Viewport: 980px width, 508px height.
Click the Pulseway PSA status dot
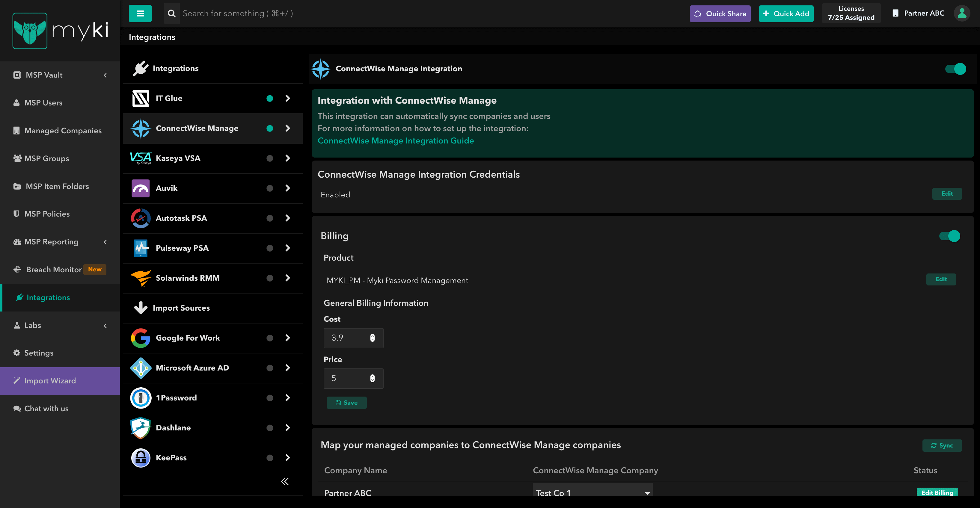coord(270,248)
